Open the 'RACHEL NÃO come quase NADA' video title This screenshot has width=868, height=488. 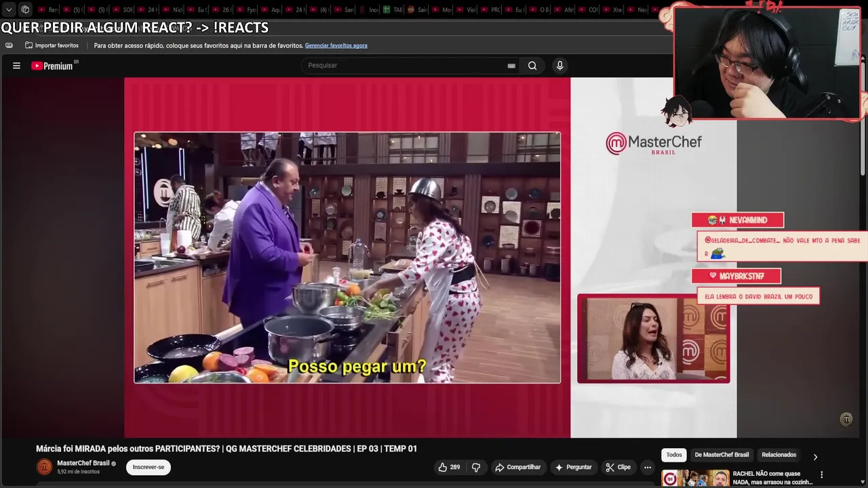point(772,478)
